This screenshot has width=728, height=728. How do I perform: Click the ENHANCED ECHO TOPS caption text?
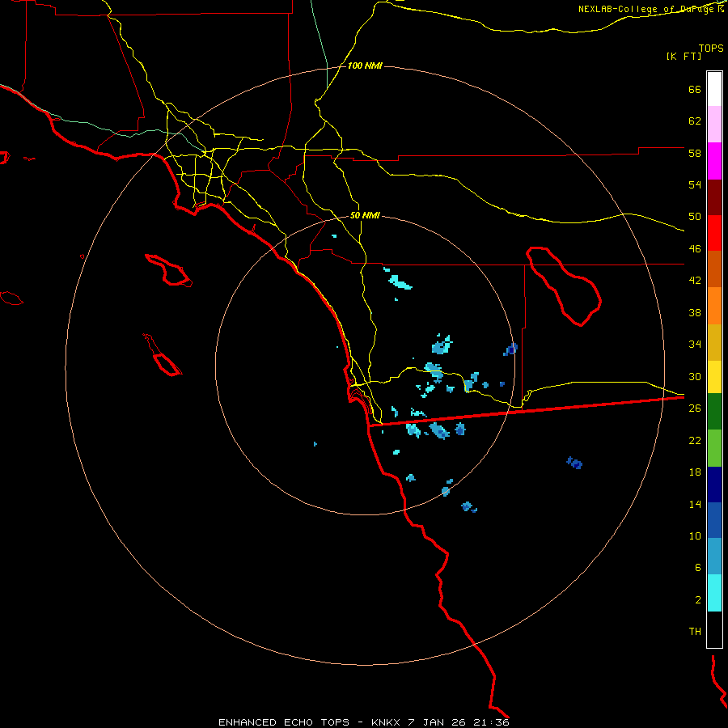[284, 722]
